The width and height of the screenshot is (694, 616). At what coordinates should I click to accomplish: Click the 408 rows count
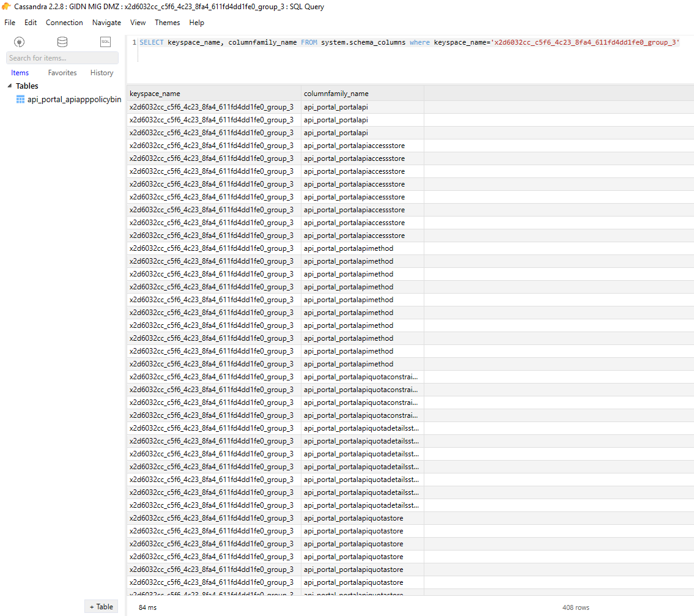click(x=575, y=607)
